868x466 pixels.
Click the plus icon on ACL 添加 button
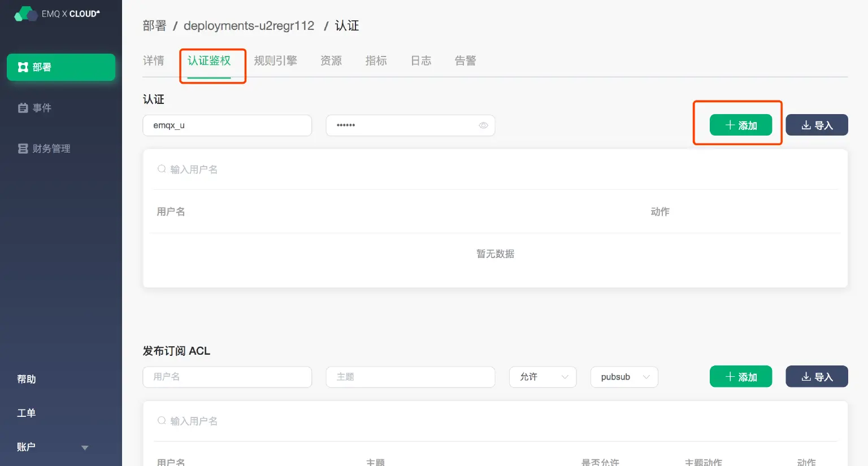pyautogui.click(x=730, y=377)
